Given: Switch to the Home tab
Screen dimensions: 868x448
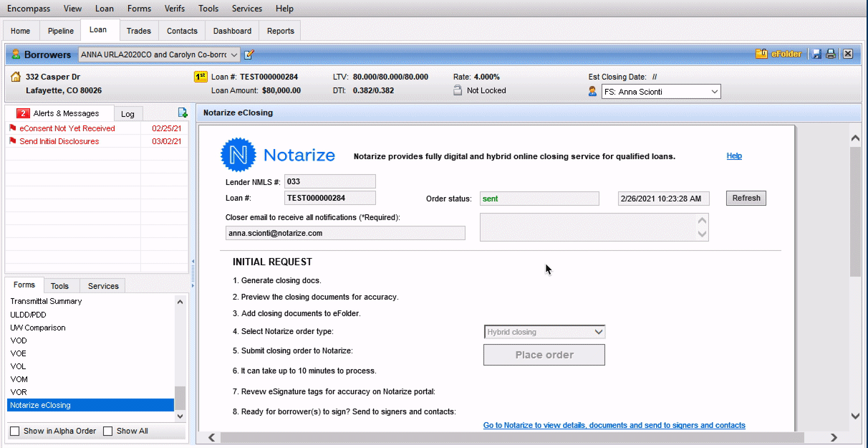Looking at the screenshot, I should tap(21, 31).
